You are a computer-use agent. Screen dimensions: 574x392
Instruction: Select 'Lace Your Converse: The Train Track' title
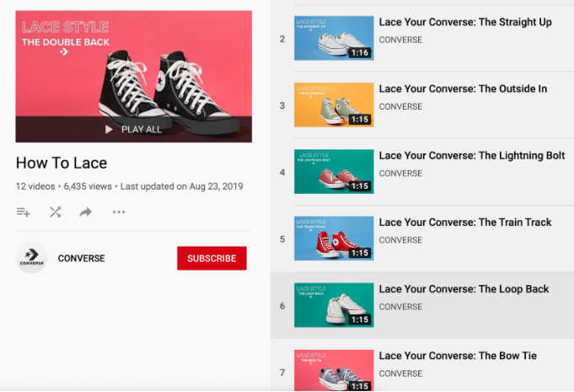[465, 223]
